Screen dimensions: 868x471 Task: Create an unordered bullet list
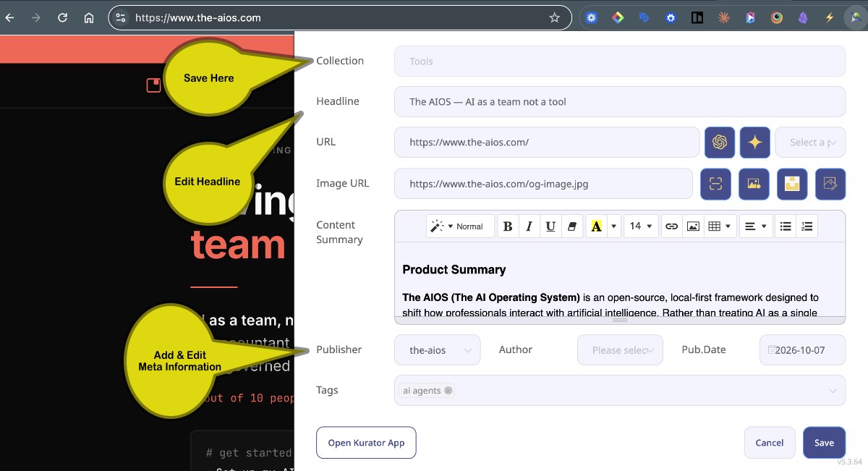(x=786, y=226)
